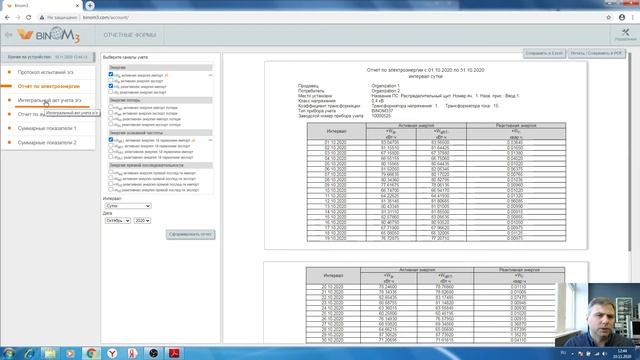Viewport: 640px width, 360px height.
Task: Click the BINOM3 logo
Action: point(48,35)
